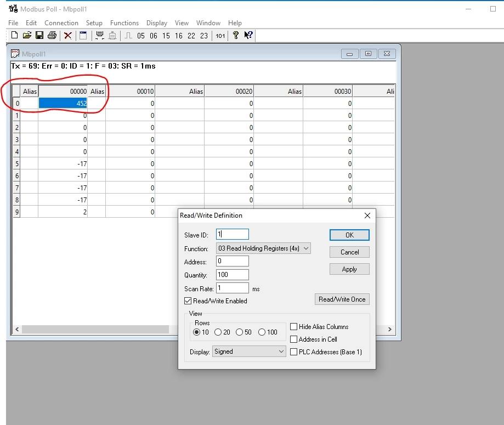Save the document with the floppy disk icon
504x425 pixels.
39,35
